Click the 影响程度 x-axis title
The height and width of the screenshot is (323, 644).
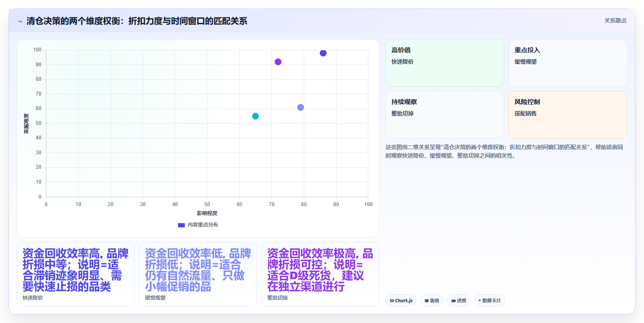pos(207,213)
